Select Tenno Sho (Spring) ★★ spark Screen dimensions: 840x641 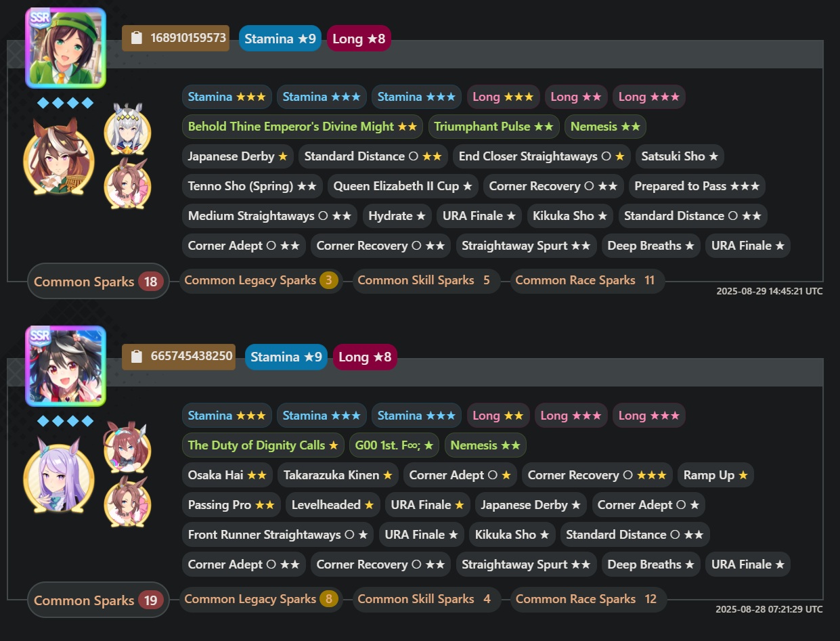[252, 186]
